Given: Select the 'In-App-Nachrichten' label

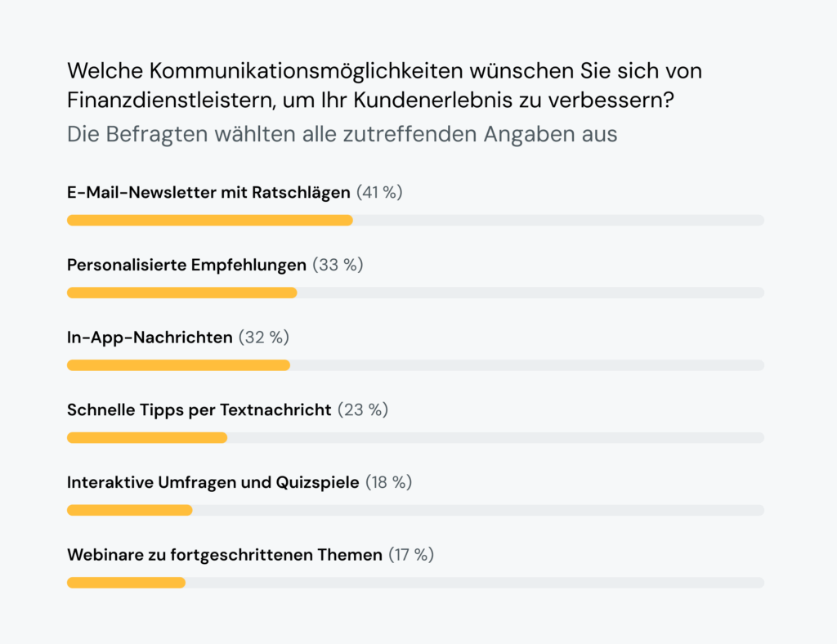Looking at the screenshot, I should click(x=150, y=338).
